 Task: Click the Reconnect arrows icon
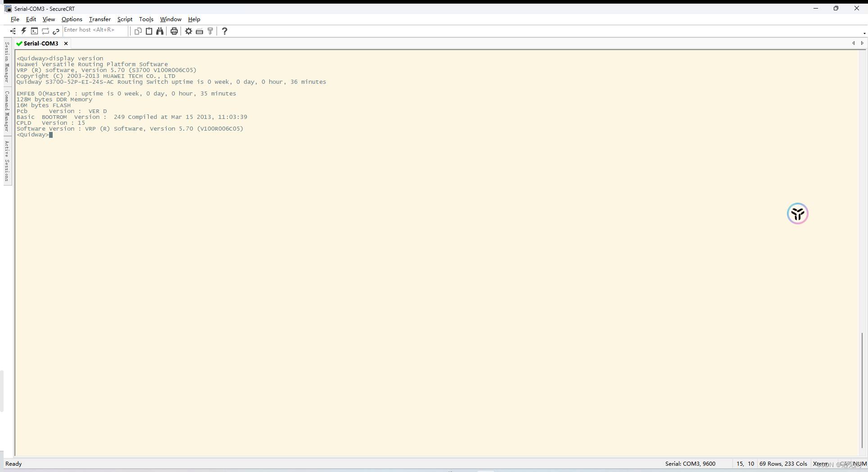coord(45,31)
